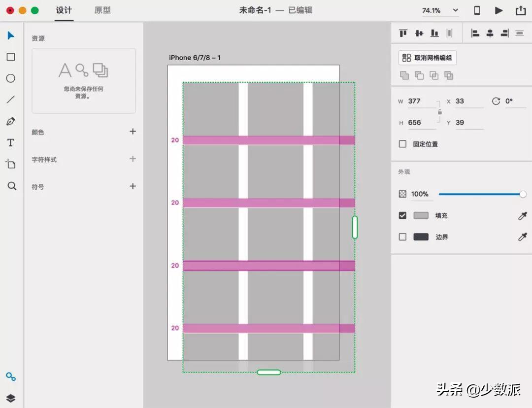Image resolution: width=532 pixels, height=408 pixels.
Task: Select the iPhone 6/7/8 – 1 artboard title
Action: coord(195,58)
